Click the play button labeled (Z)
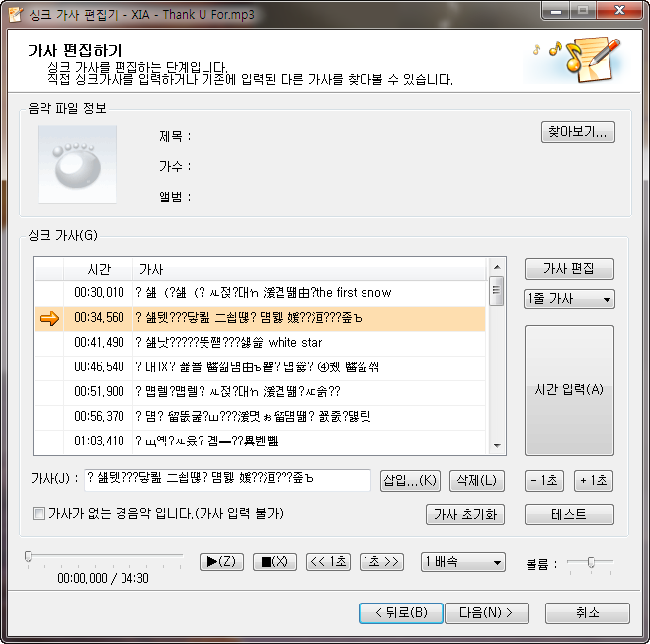Viewport: 650px width, 644px height. tap(221, 562)
